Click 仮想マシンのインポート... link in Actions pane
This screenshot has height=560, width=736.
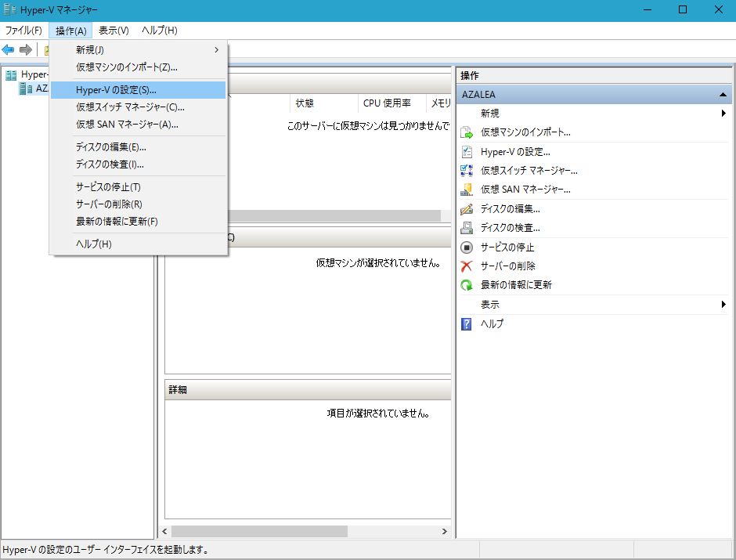[525, 132]
